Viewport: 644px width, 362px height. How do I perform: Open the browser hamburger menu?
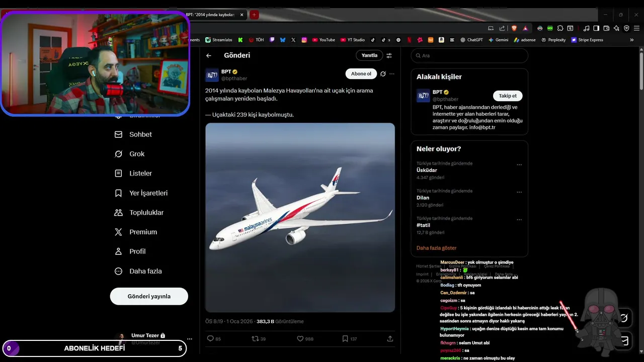(x=636, y=28)
